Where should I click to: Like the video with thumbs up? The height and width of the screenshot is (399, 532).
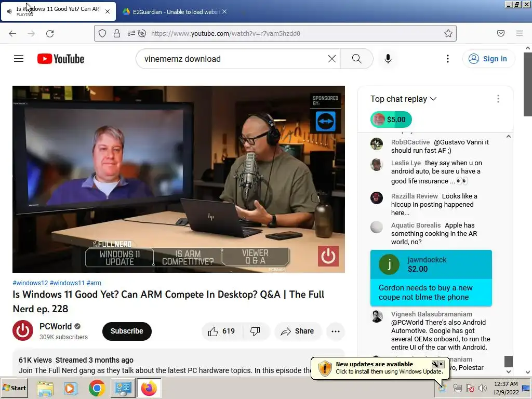222,331
